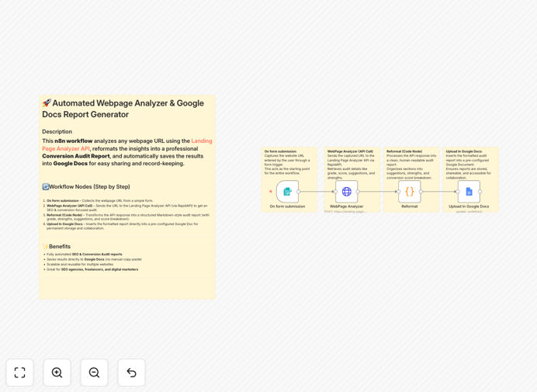Click the 'Upload In Google Docs' sticky note heading
Screen dimensions: 537x392
click(464, 151)
